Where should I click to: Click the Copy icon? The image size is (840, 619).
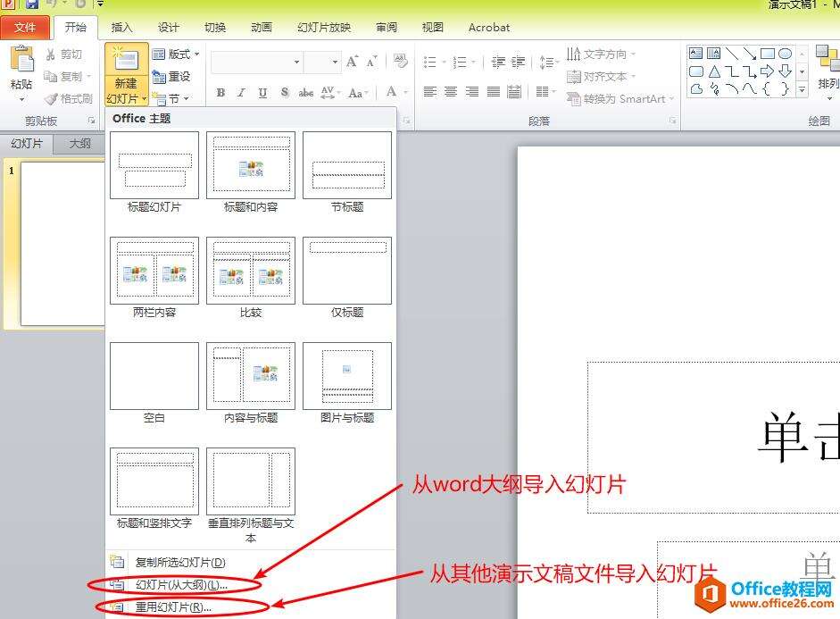51,77
